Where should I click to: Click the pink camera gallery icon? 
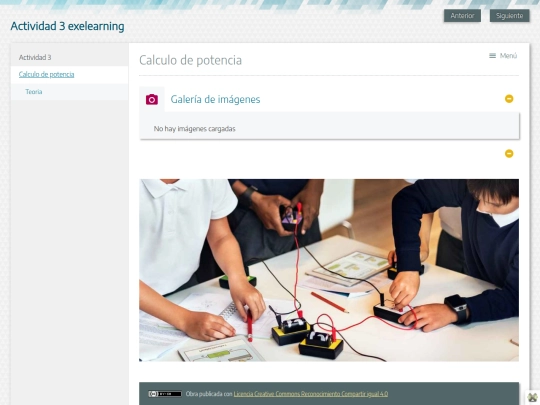[152, 99]
